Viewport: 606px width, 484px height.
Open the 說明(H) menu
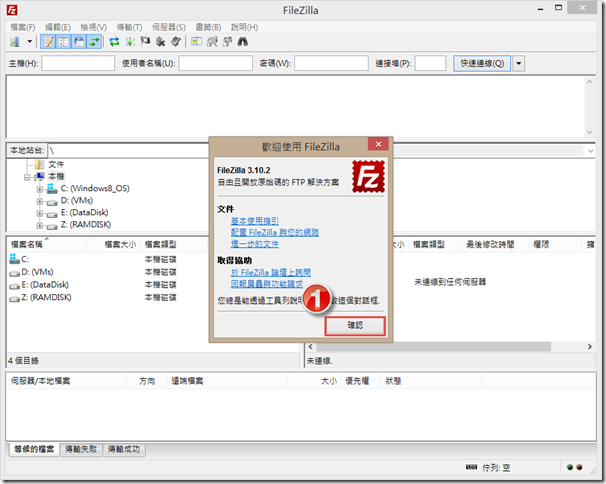(x=244, y=27)
